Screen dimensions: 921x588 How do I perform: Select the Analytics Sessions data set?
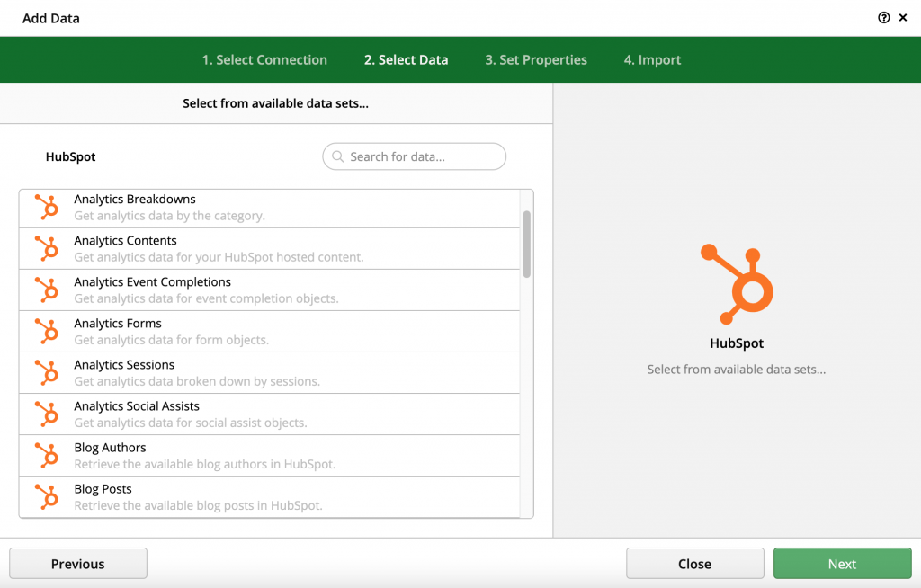coord(270,373)
